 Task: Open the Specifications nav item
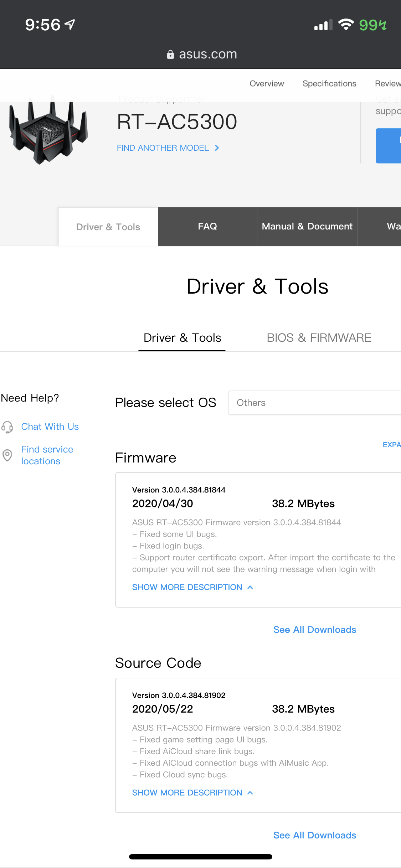329,84
